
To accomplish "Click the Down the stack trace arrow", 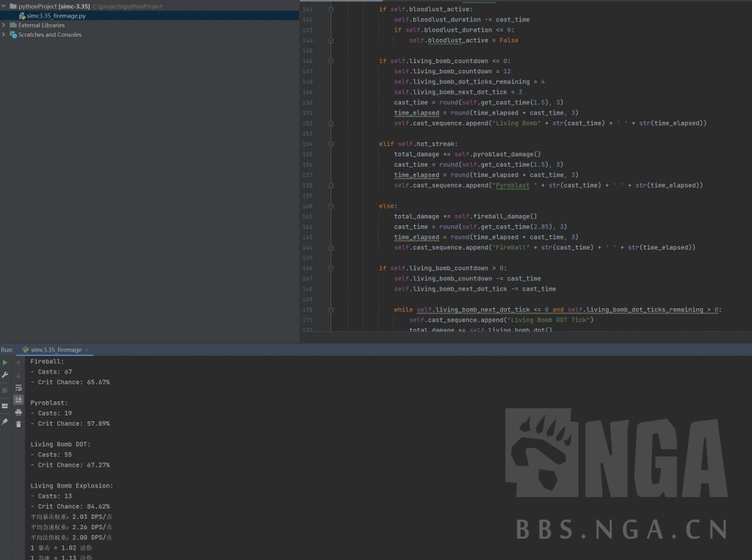I will (18, 375).
